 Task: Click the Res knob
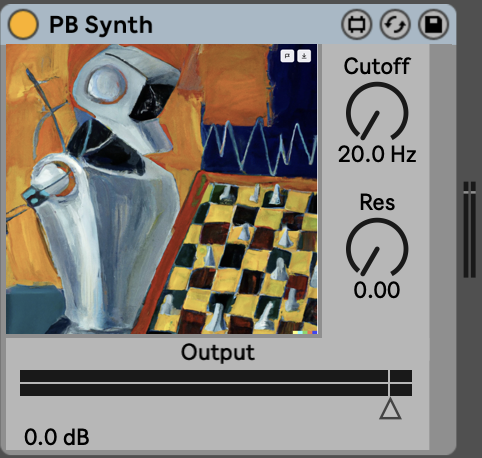377,248
